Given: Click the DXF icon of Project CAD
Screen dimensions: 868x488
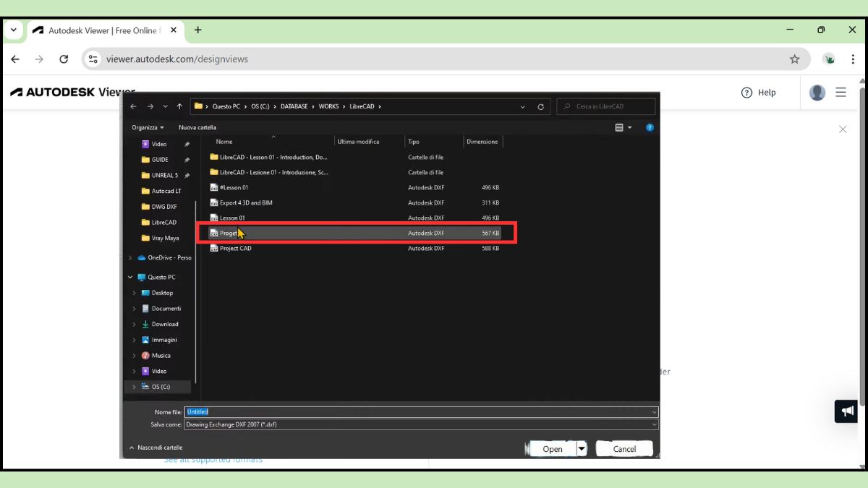Looking at the screenshot, I should coord(214,248).
